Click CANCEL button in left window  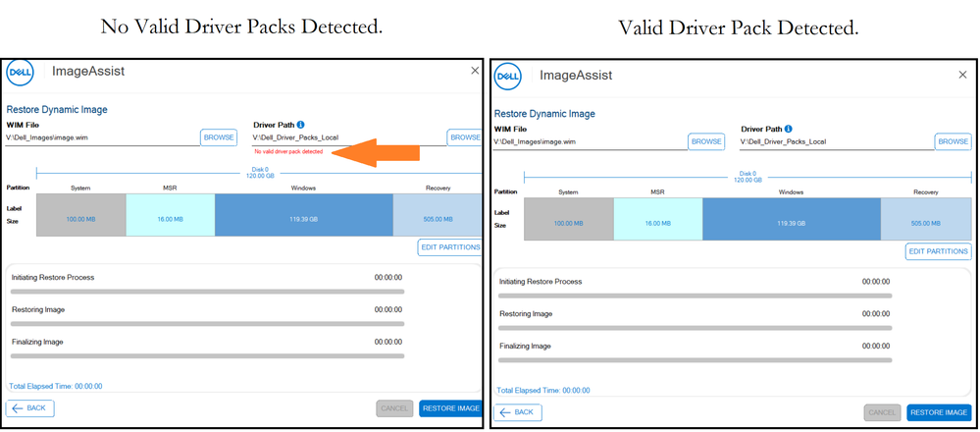(394, 408)
